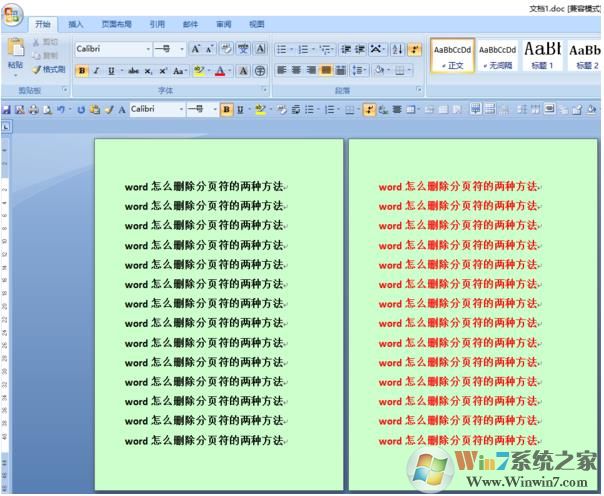
Task: Click the redo icon in quick toolbar
Action: click(x=81, y=110)
